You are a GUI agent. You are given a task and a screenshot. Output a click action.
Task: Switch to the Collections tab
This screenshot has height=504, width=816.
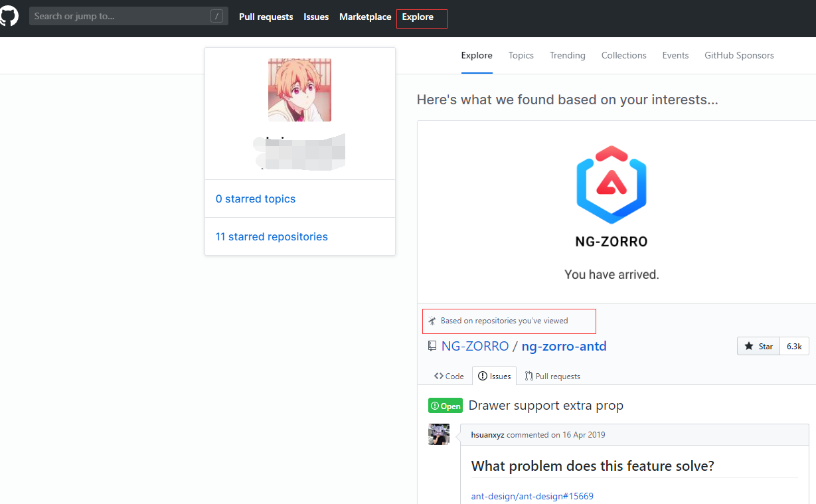click(624, 55)
